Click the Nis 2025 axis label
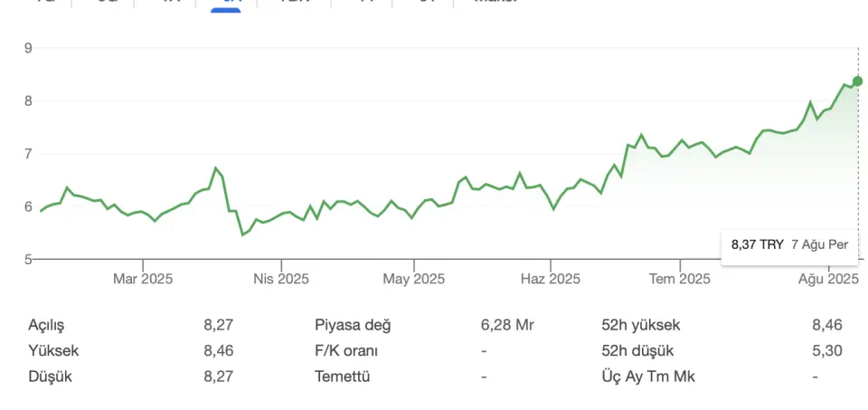This screenshot has width=868, height=410. (x=281, y=279)
